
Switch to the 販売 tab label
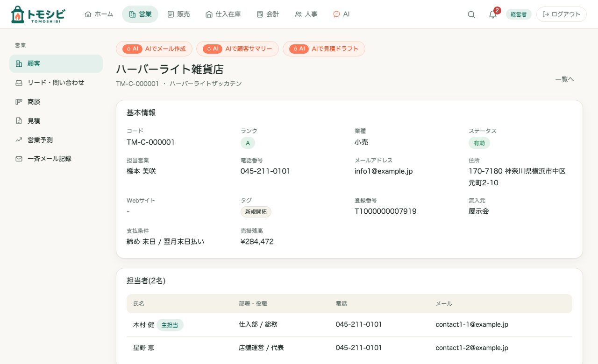[184, 14]
